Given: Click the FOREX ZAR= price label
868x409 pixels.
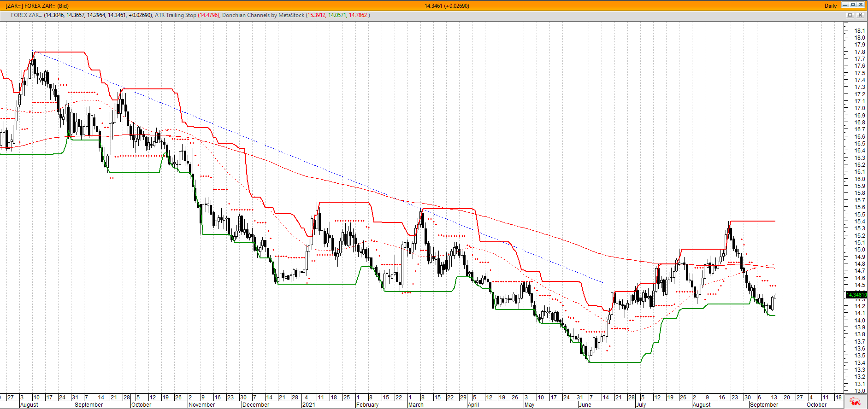Looking at the screenshot, I should tap(26, 15).
